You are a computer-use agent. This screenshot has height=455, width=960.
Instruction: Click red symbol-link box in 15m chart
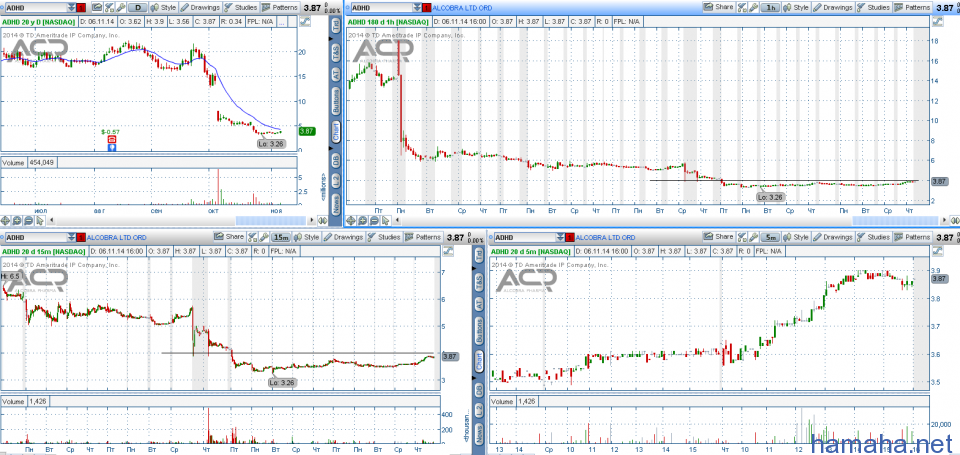coord(81,237)
